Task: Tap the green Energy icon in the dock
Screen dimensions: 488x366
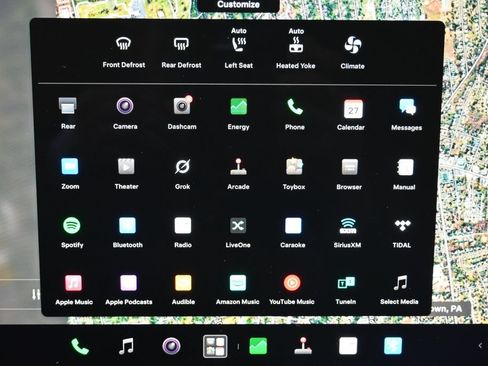Action: (x=258, y=346)
